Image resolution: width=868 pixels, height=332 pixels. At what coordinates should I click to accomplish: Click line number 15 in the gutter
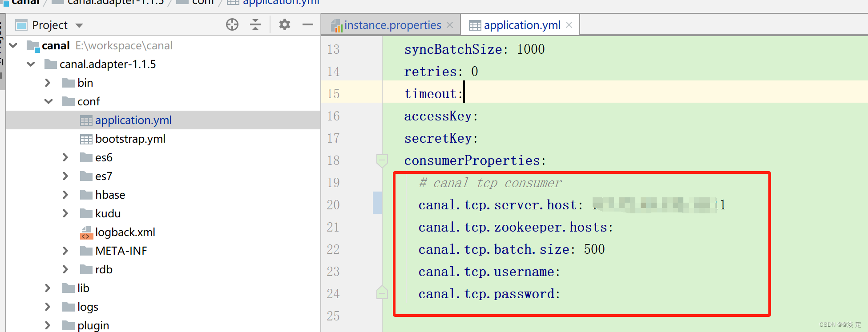[333, 94]
